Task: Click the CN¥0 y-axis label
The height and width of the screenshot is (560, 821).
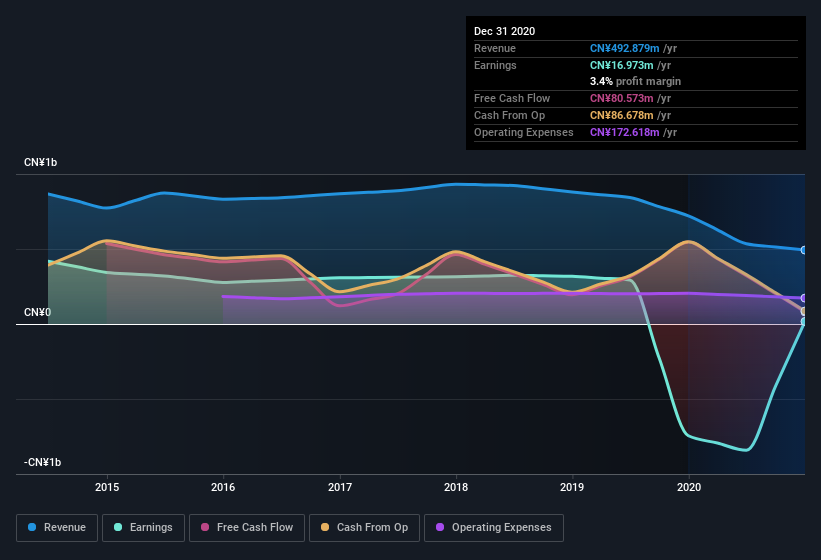Action: point(37,312)
